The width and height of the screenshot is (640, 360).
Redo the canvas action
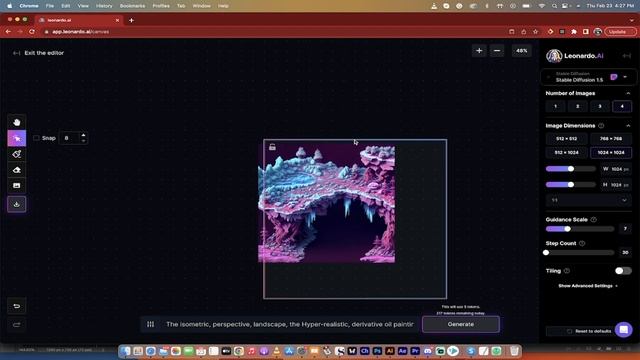point(17,325)
